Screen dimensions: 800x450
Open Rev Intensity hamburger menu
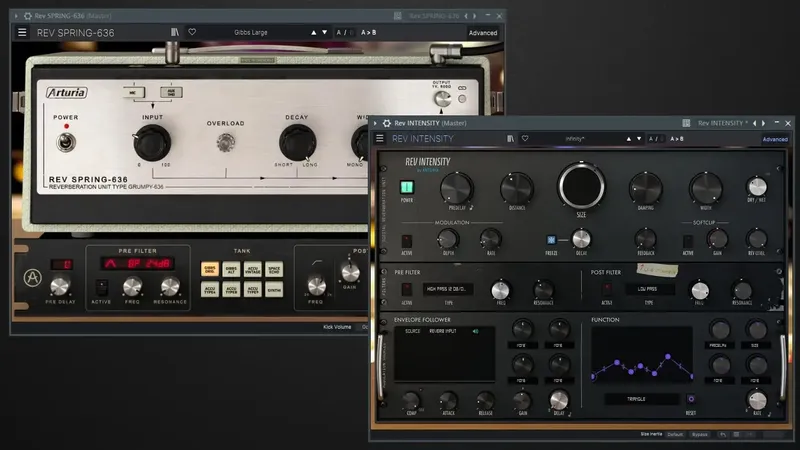click(x=380, y=138)
